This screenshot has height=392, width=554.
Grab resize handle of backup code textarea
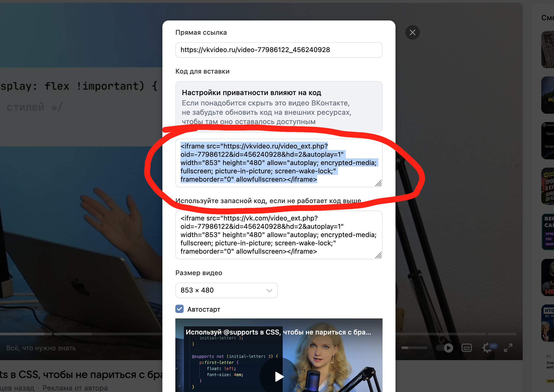pyautogui.click(x=378, y=255)
